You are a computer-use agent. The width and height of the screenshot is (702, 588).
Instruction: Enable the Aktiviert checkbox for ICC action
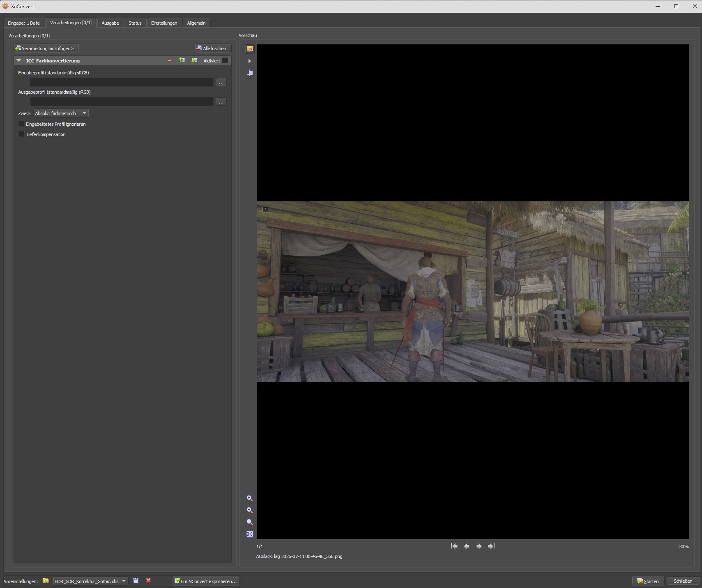tap(225, 60)
